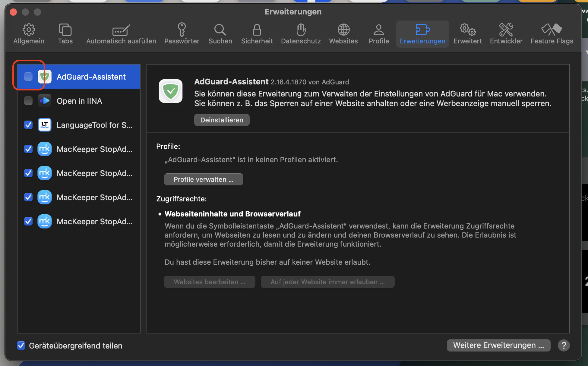Image resolution: width=588 pixels, height=366 pixels.
Task: Select the AdGuard-Assistent list row name
Action: (91, 77)
